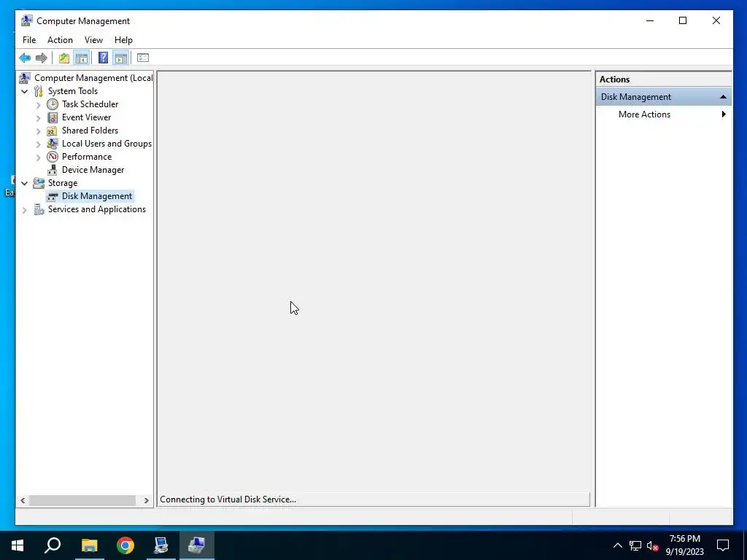Expand the Performance node
This screenshot has width=747, height=560.
point(39,157)
